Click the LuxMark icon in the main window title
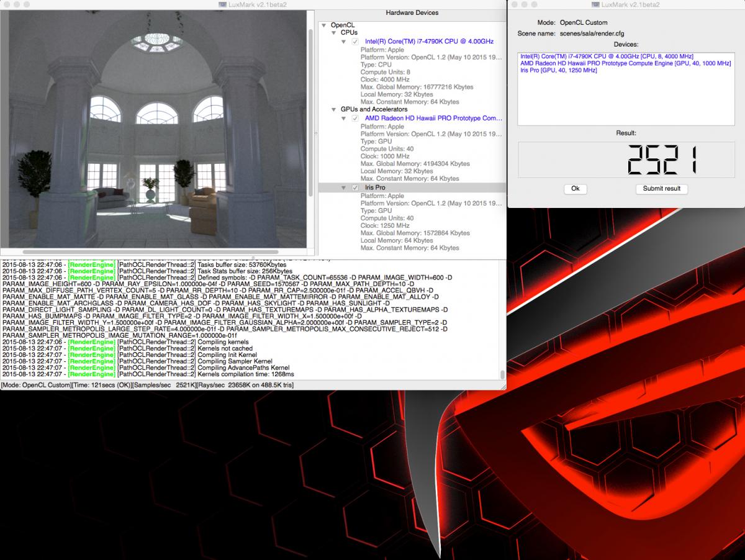 point(222,4)
